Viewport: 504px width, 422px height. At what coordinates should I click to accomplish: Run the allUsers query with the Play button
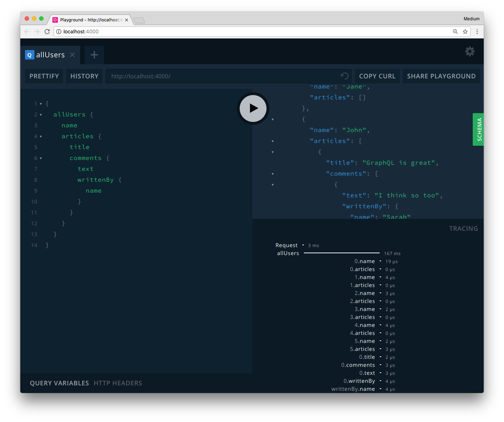coord(253,108)
